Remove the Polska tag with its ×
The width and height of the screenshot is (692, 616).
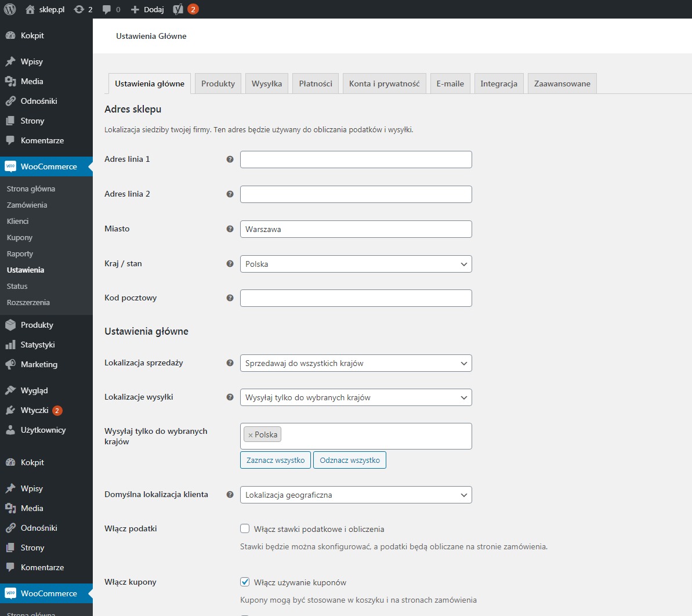tap(250, 435)
